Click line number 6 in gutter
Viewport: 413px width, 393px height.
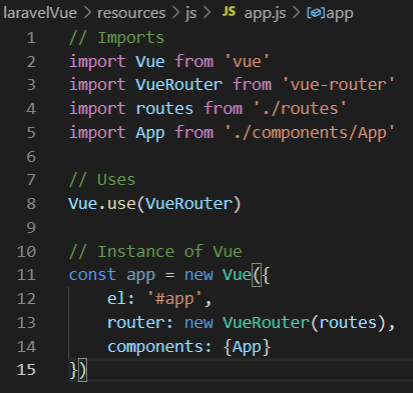(31, 156)
